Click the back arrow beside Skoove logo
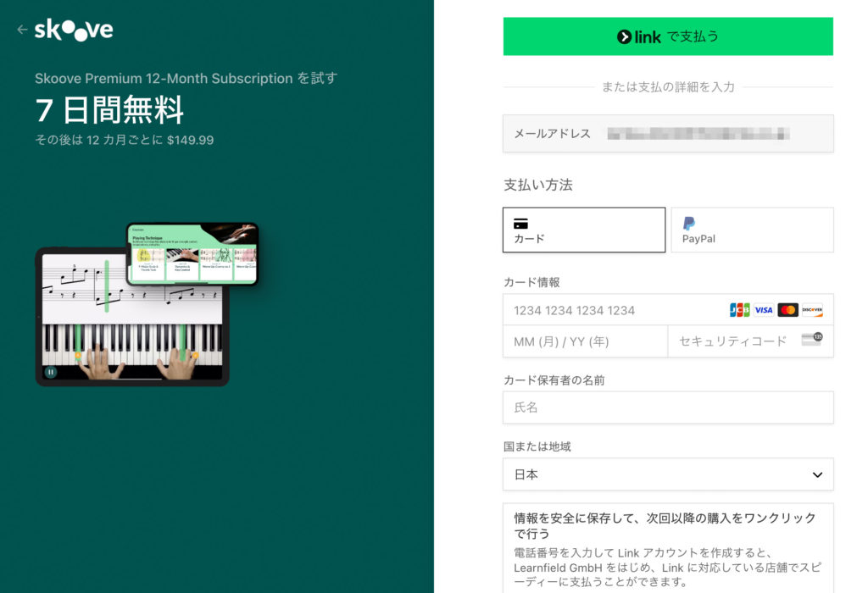 22,30
